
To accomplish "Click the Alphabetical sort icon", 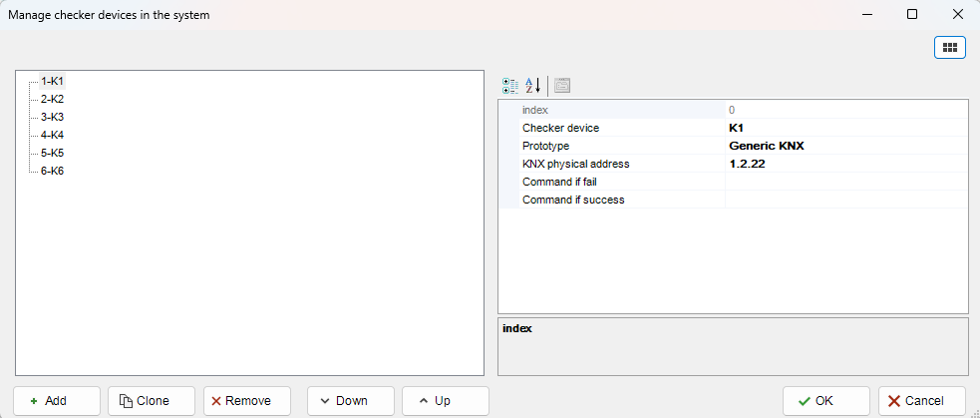I will (x=532, y=86).
